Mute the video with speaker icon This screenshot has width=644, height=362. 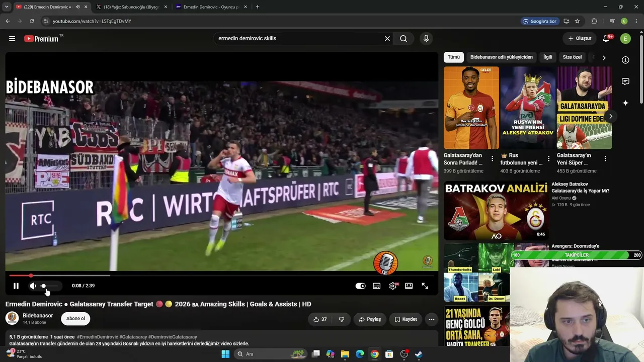pos(33,286)
